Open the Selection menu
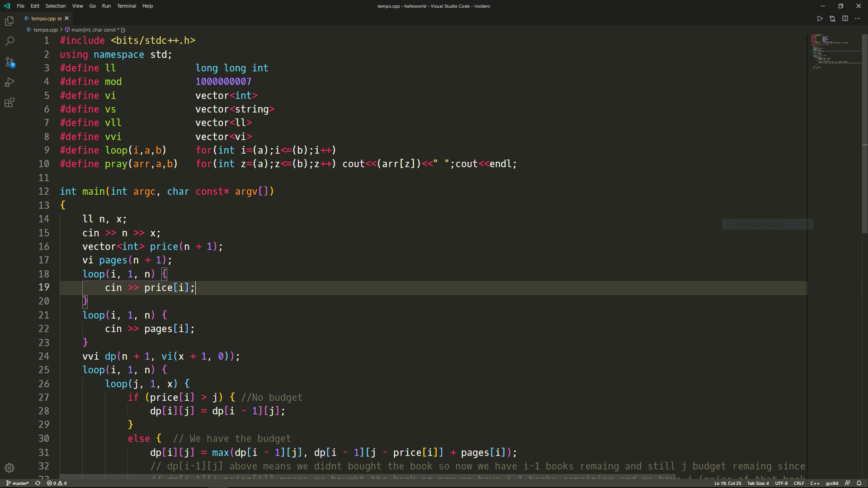The image size is (868, 488). [x=56, y=6]
